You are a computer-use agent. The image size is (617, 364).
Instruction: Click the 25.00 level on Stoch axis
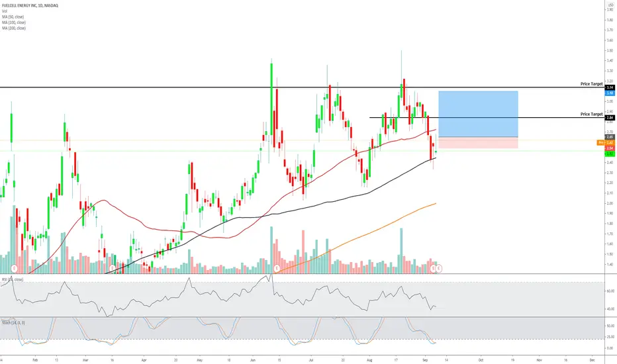tap(610, 337)
